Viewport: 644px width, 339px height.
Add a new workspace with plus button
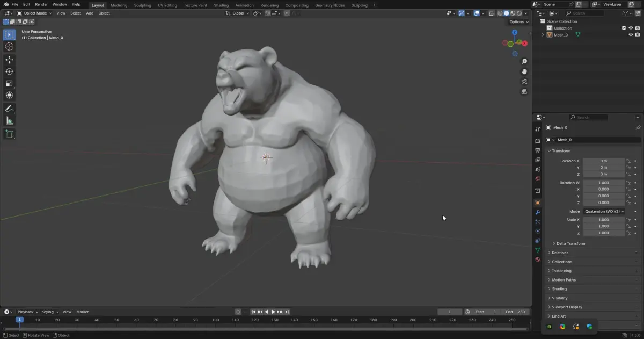374,5
